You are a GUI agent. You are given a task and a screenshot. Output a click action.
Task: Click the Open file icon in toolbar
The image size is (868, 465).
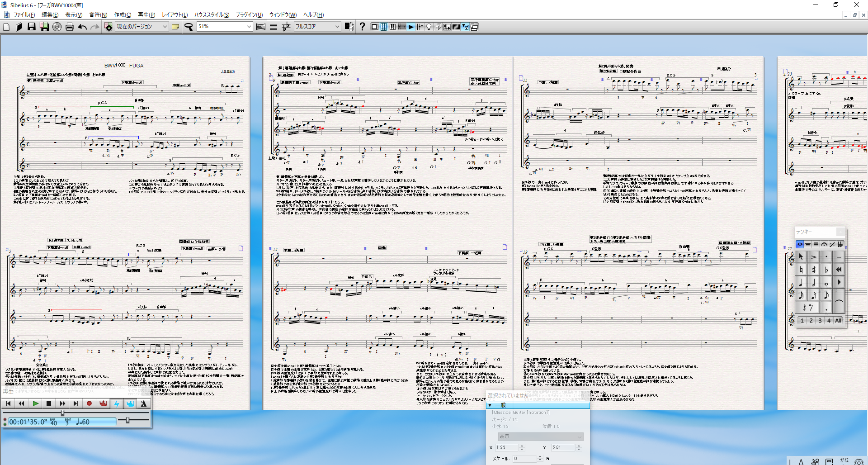point(19,27)
